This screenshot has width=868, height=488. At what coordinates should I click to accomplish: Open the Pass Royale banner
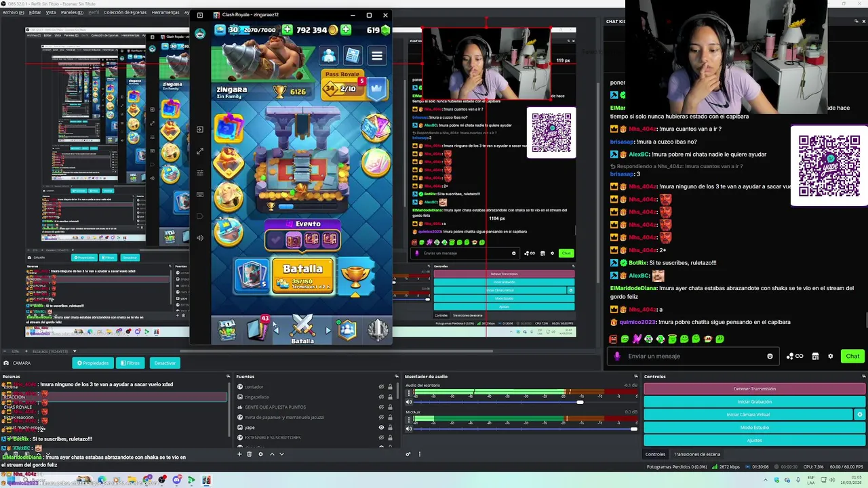point(354,84)
